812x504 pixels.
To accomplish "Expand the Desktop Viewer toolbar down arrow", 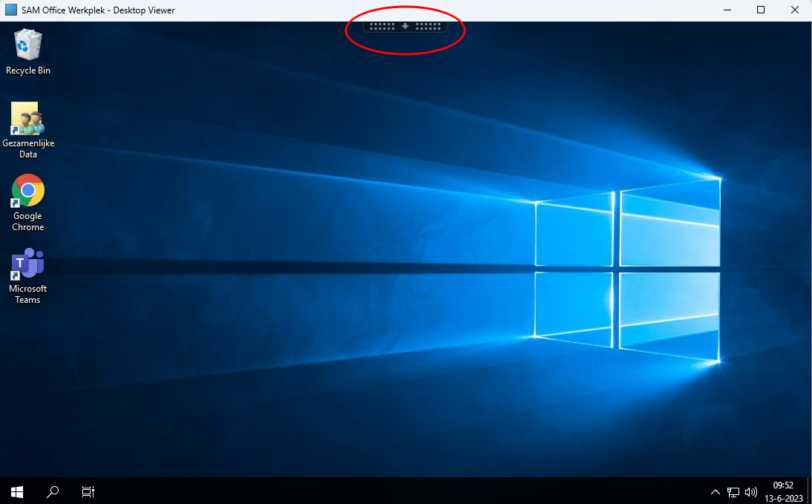I will pos(405,26).
